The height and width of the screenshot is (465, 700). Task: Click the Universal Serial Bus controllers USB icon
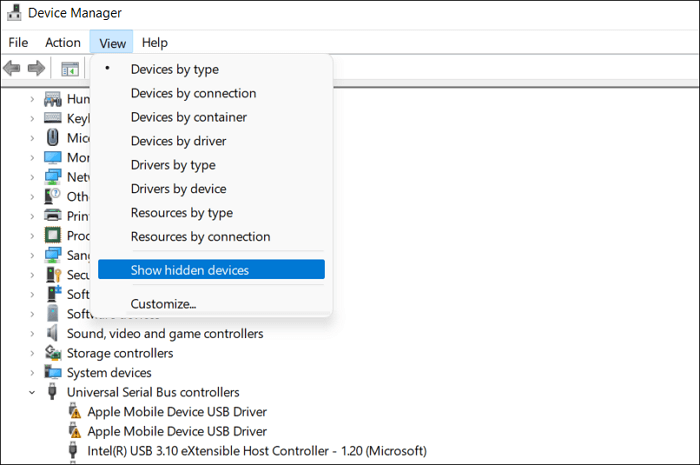[x=53, y=392]
